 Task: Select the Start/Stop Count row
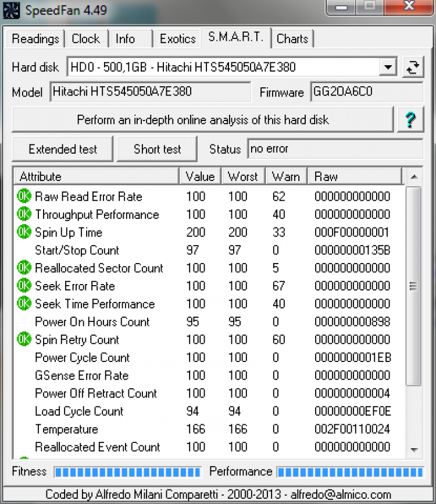point(209,250)
